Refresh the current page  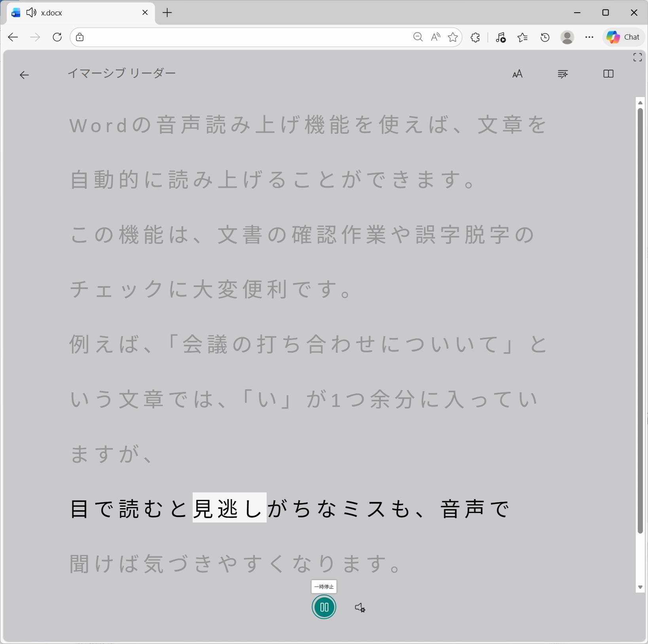[x=57, y=37]
